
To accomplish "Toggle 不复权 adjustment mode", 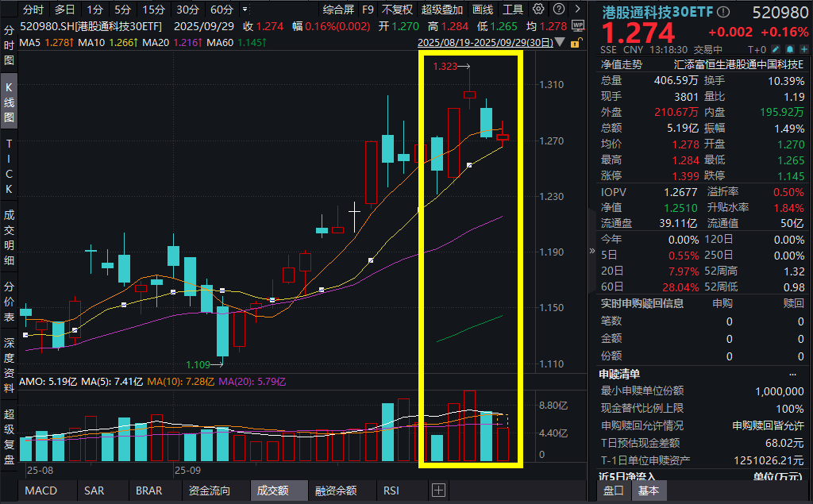I will coord(395,10).
